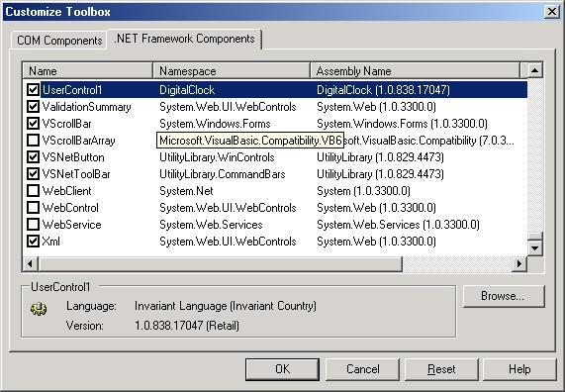Click the vertical scrollbar down arrow

click(535, 247)
